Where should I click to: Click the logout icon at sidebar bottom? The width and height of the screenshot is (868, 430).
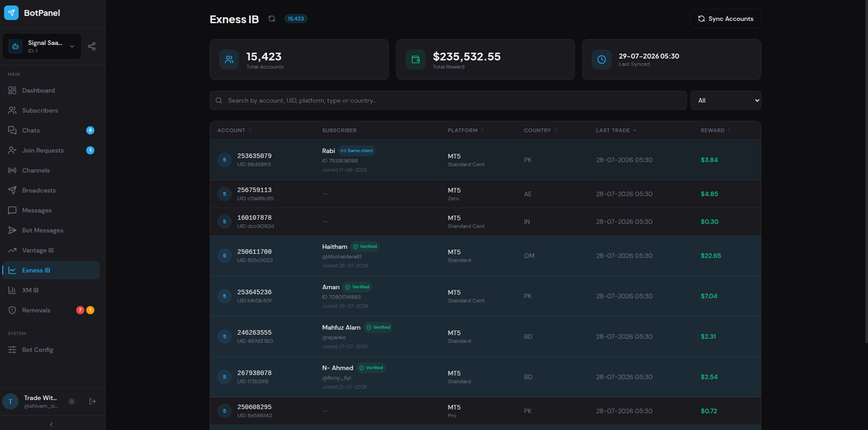(93, 401)
